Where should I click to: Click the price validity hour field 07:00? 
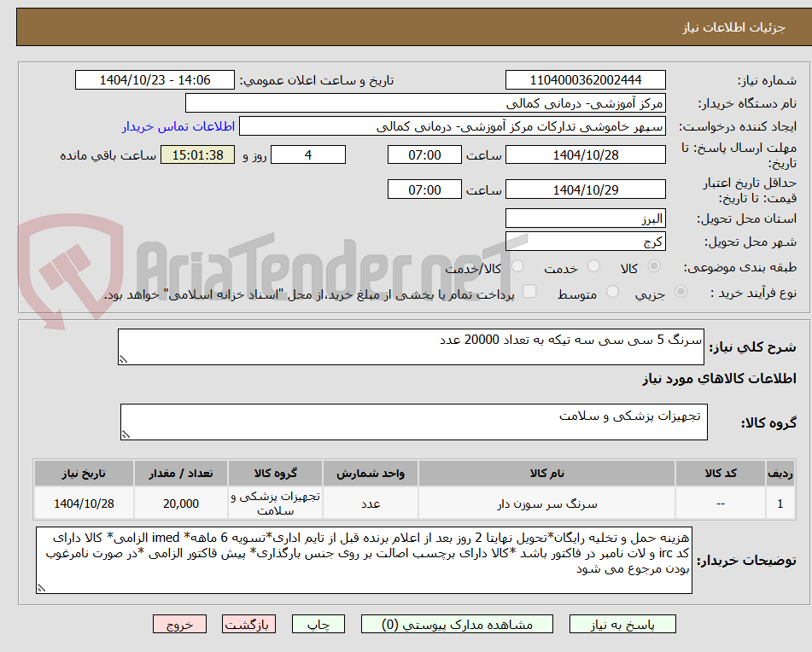424,189
